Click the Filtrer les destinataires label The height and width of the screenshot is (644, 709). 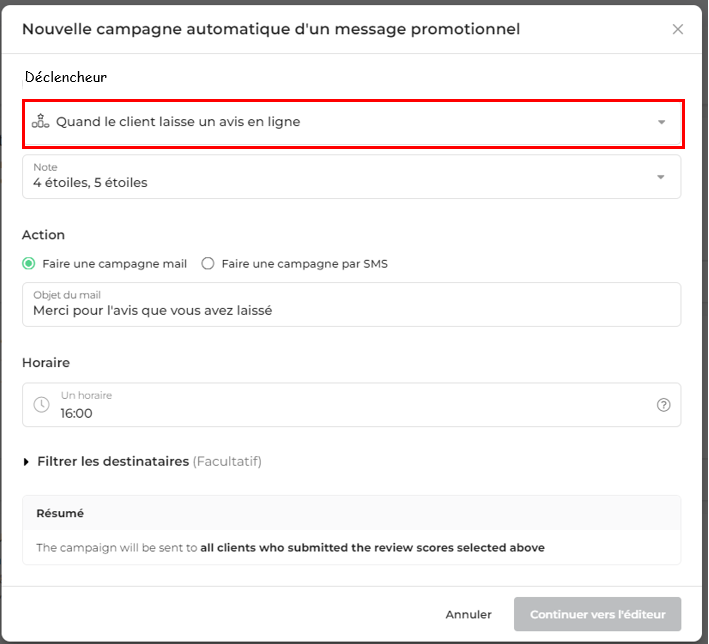pos(113,461)
